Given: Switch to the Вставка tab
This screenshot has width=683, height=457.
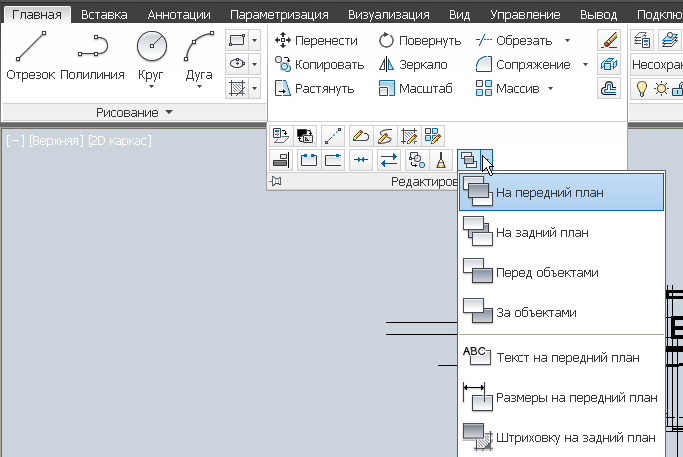Looking at the screenshot, I should [x=104, y=15].
